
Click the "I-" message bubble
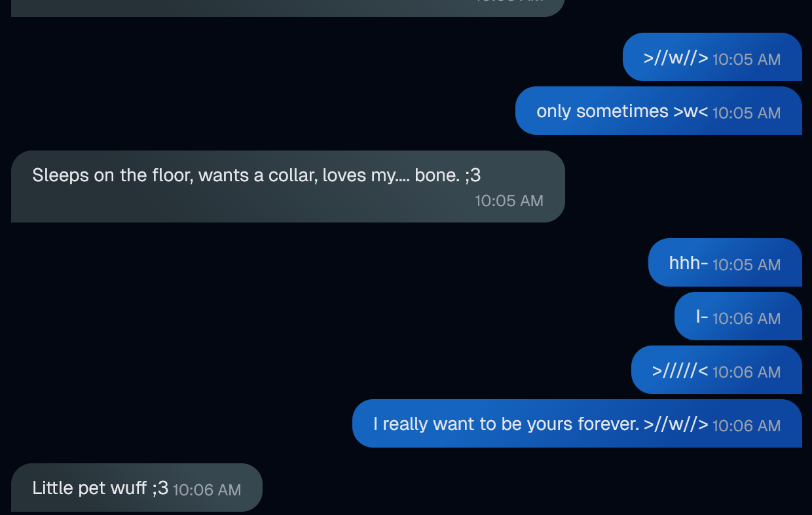[x=701, y=317]
